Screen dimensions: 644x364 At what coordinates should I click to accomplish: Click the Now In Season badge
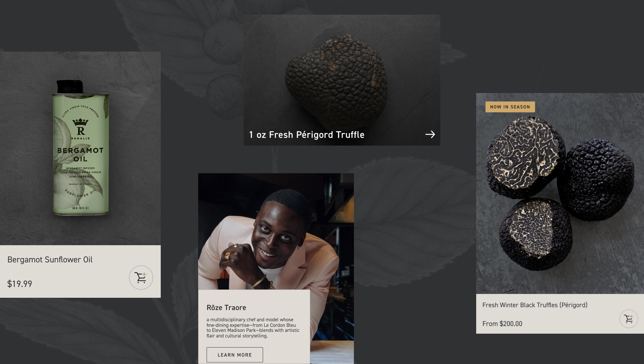[510, 107]
